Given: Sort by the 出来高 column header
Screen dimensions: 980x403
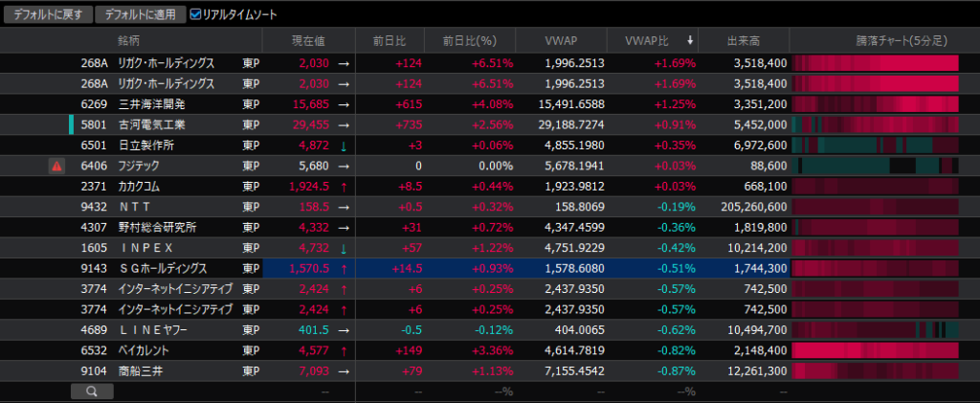Looking at the screenshot, I should 743,41.
